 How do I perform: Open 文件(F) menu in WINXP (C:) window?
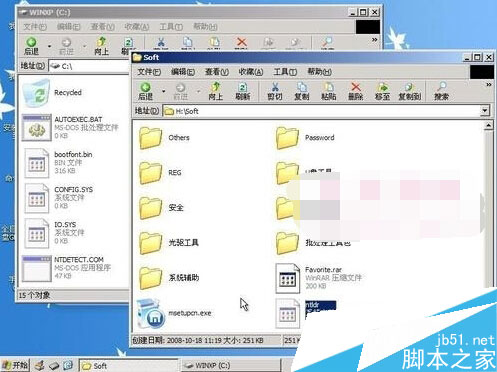click(35, 26)
